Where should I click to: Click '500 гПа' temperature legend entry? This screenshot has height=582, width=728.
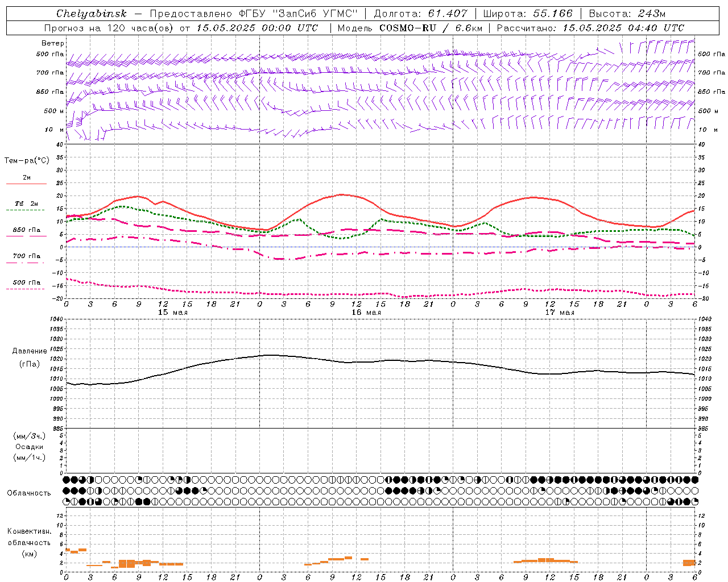pyautogui.click(x=27, y=282)
